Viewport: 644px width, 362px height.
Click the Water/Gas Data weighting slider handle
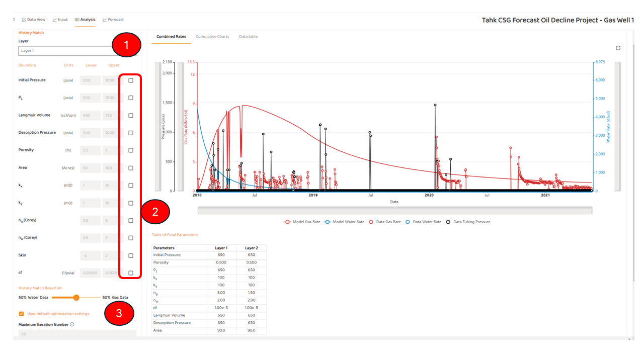click(x=76, y=298)
